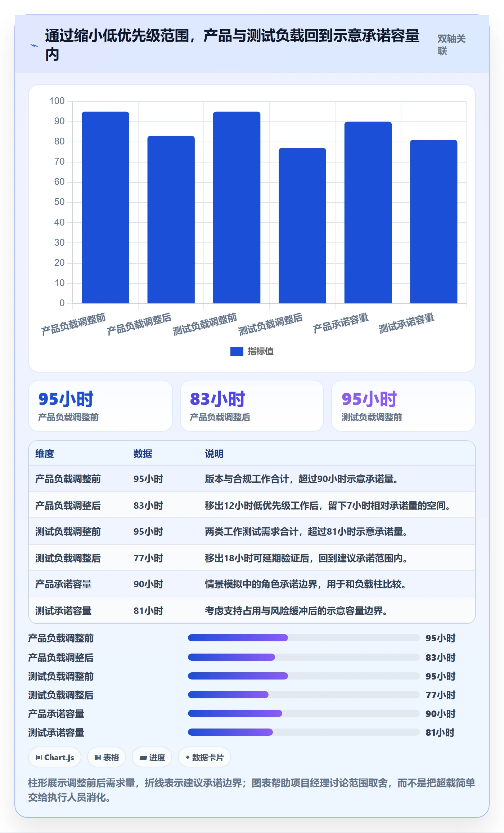Click the 产品负载调整后 bar in the chart
The width and height of the screenshot is (504, 833).
171,219
